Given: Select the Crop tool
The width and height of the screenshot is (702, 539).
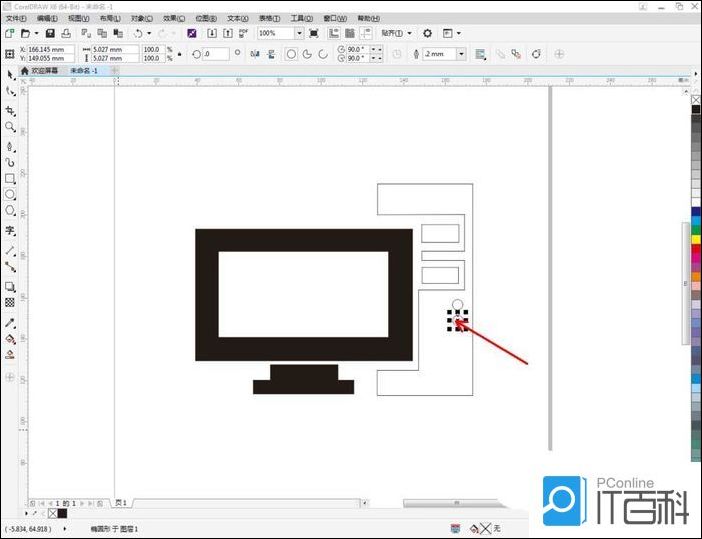Looking at the screenshot, I should click(10, 111).
